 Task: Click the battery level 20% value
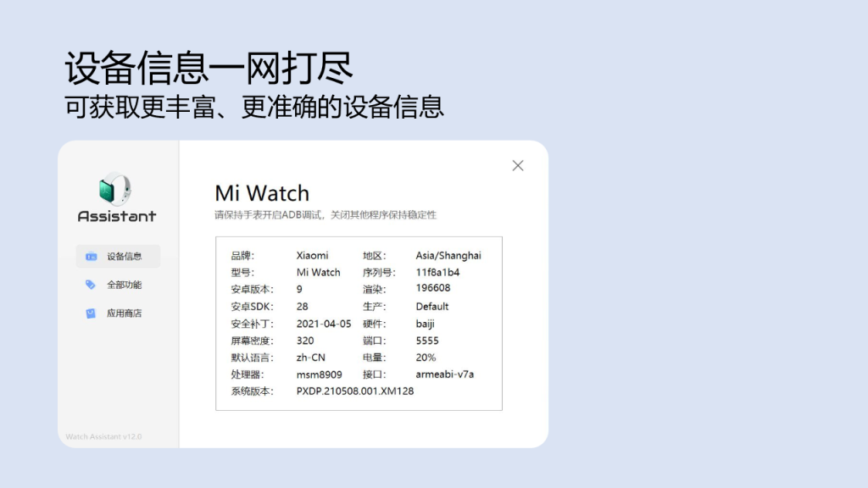(426, 358)
